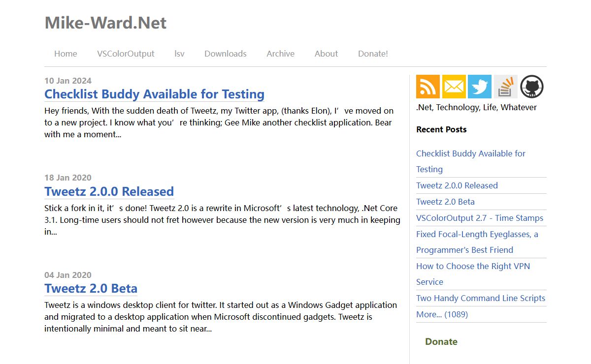Select Tweetz 2.0.0 Released in Recent Posts
Viewport: 591px width, 364px height.
(457, 185)
